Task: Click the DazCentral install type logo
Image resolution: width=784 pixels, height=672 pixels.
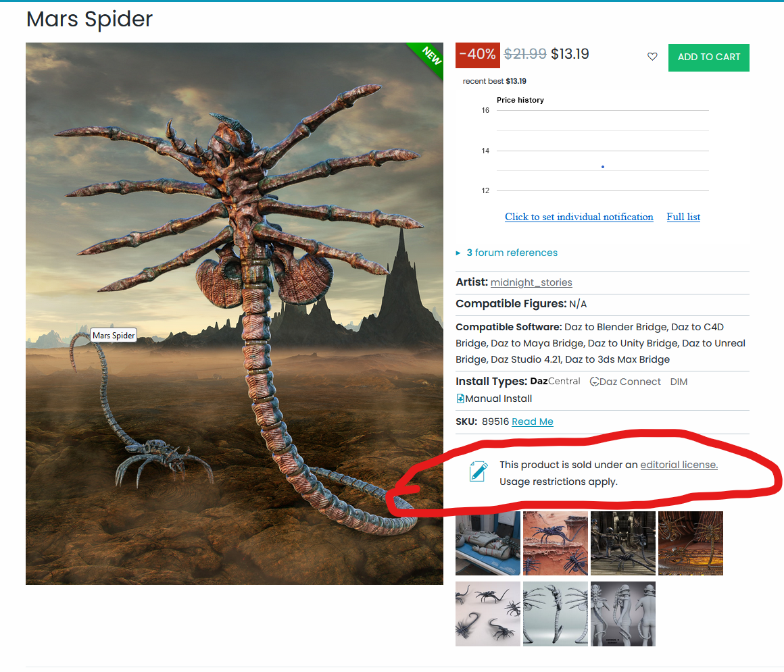Action: (555, 381)
